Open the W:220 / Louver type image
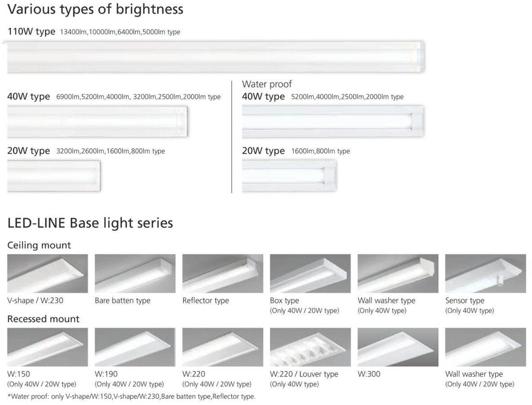Image resolution: width=532 pixels, height=405 pixels. coord(310,347)
